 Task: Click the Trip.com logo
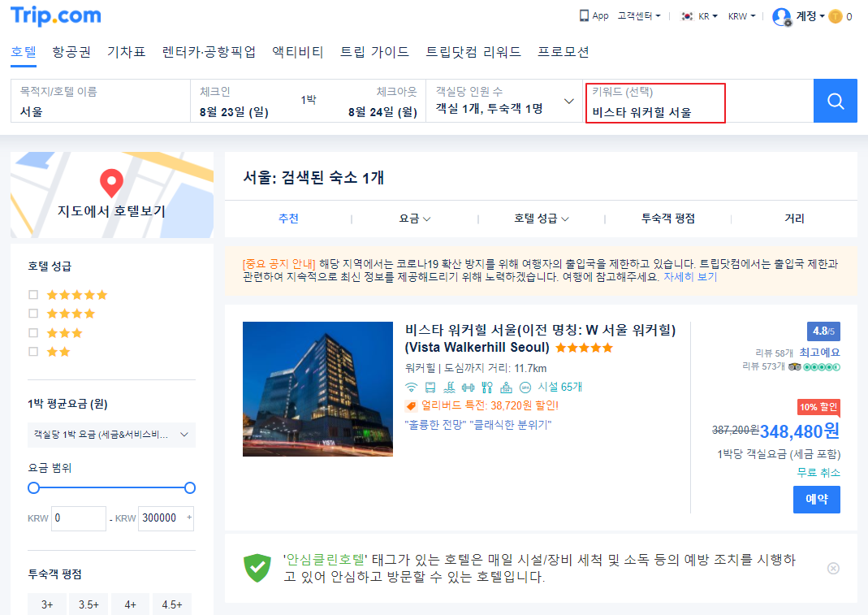(56, 15)
